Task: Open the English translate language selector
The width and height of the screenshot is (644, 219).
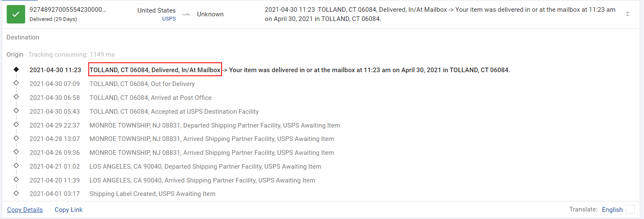Action: pyautogui.click(x=612, y=210)
